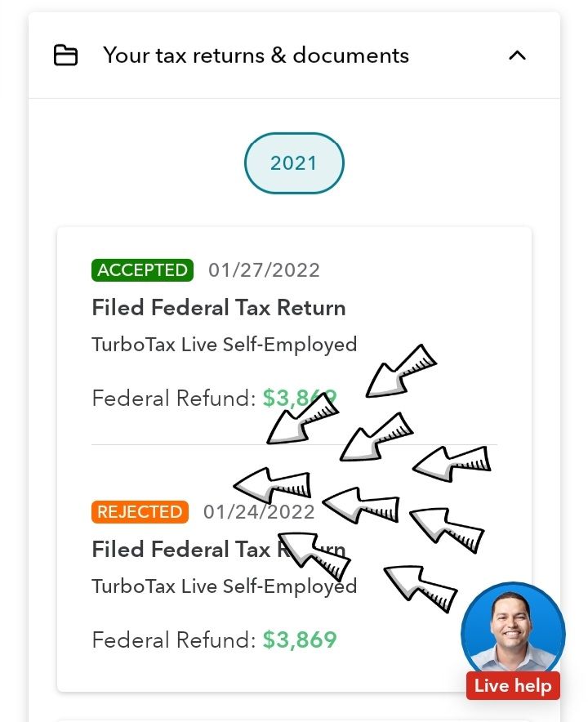
Task: Collapse the tax returns & documents section
Action: (517, 56)
